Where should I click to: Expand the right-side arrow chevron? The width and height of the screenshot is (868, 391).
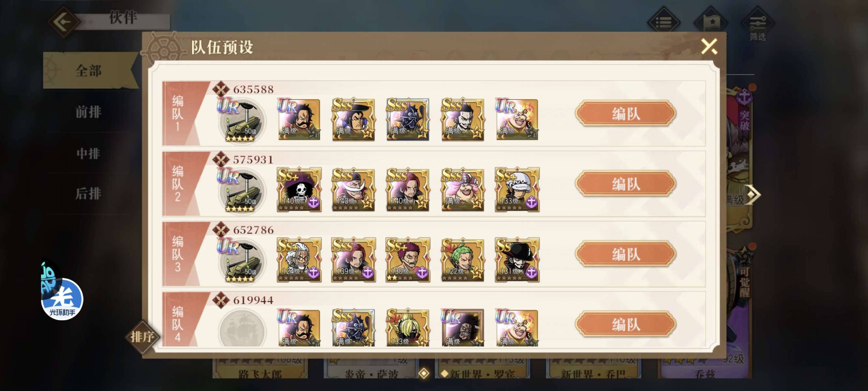753,195
